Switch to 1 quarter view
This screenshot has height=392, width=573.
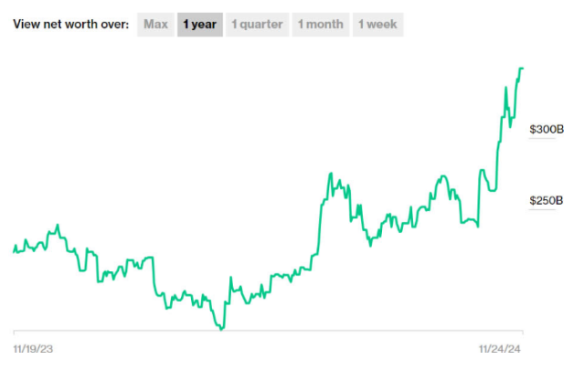(x=257, y=25)
